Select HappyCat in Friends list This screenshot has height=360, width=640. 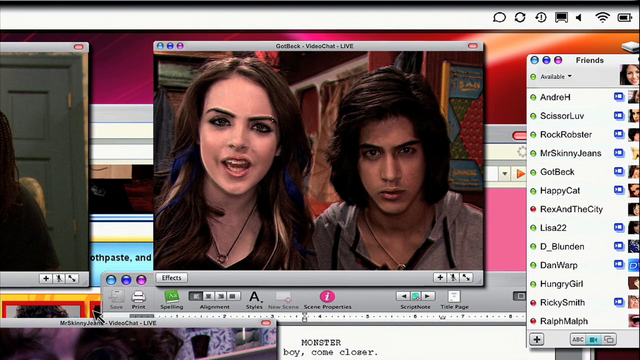tap(560, 191)
